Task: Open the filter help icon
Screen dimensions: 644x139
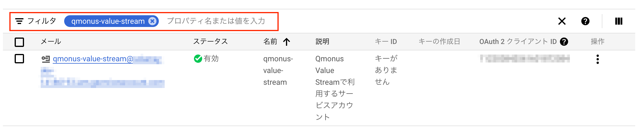Action: pyautogui.click(x=585, y=21)
